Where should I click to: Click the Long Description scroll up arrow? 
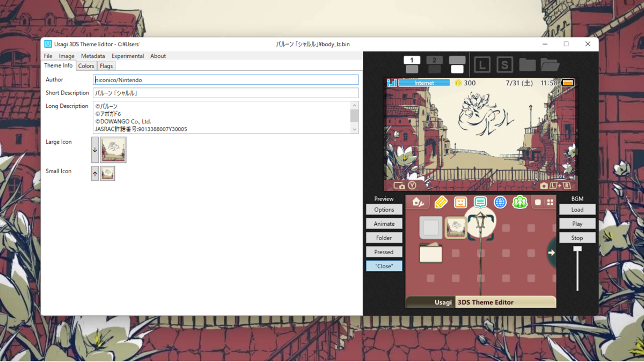pyautogui.click(x=354, y=106)
